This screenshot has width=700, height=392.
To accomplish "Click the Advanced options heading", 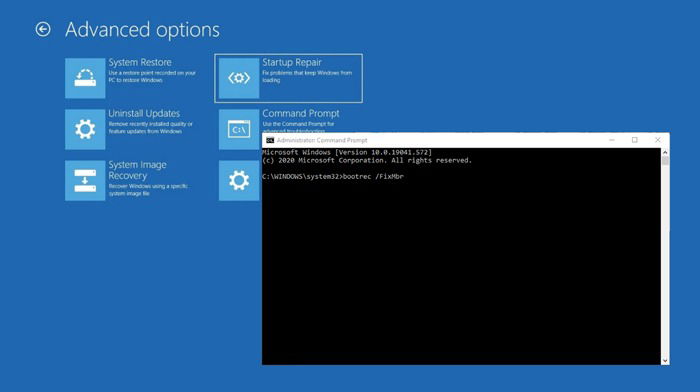I will 142,30.
